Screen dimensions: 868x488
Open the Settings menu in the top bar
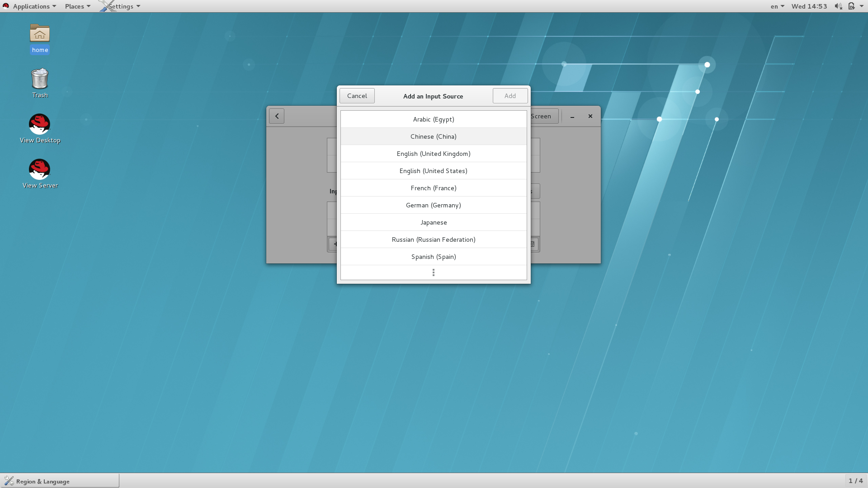pyautogui.click(x=119, y=6)
